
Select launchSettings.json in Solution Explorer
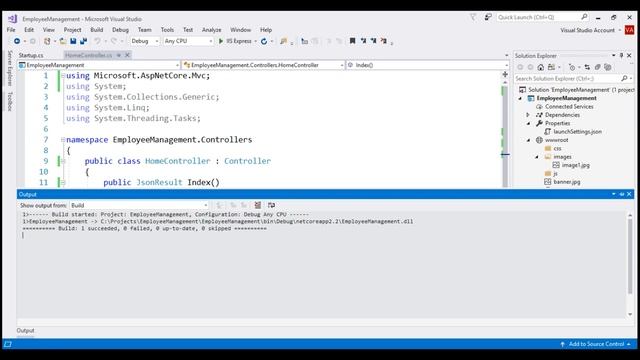pyautogui.click(x=577, y=132)
